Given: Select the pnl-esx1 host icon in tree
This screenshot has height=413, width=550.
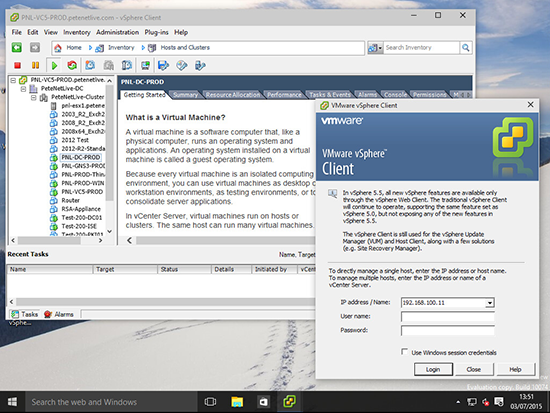Looking at the screenshot, I should (x=54, y=106).
